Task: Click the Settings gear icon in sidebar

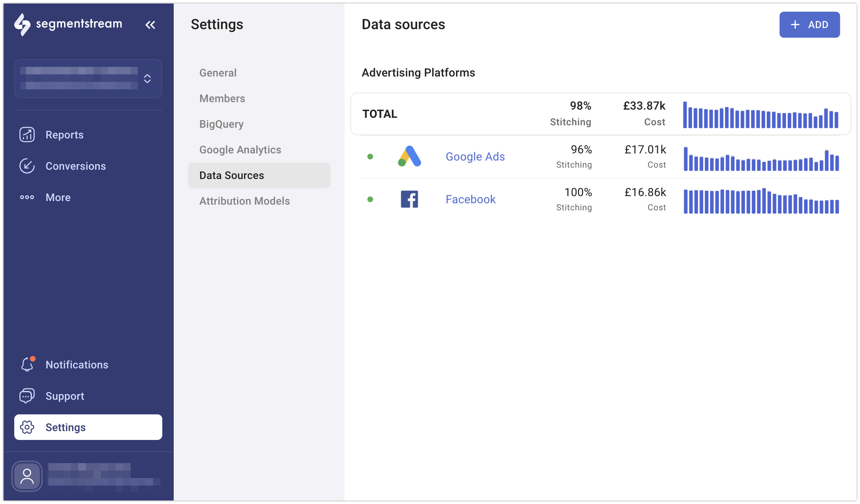Action: click(27, 427)
